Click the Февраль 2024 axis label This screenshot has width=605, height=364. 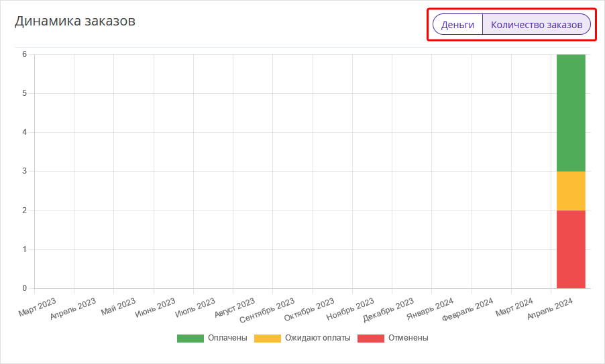(x=467, y=310)
